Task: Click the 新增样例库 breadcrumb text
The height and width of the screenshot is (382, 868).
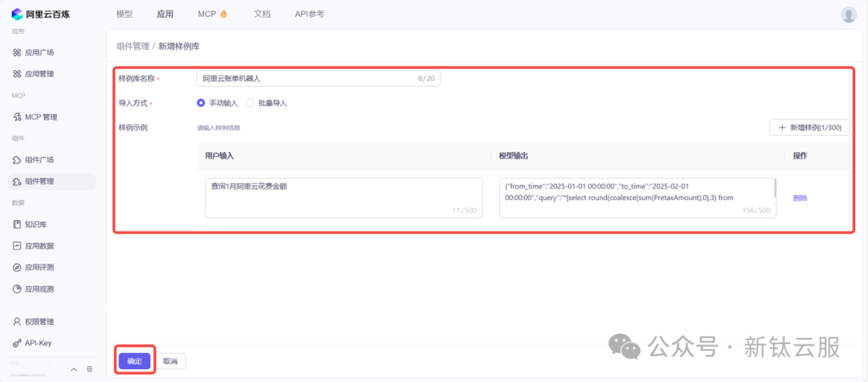Action: coord(179,47)
